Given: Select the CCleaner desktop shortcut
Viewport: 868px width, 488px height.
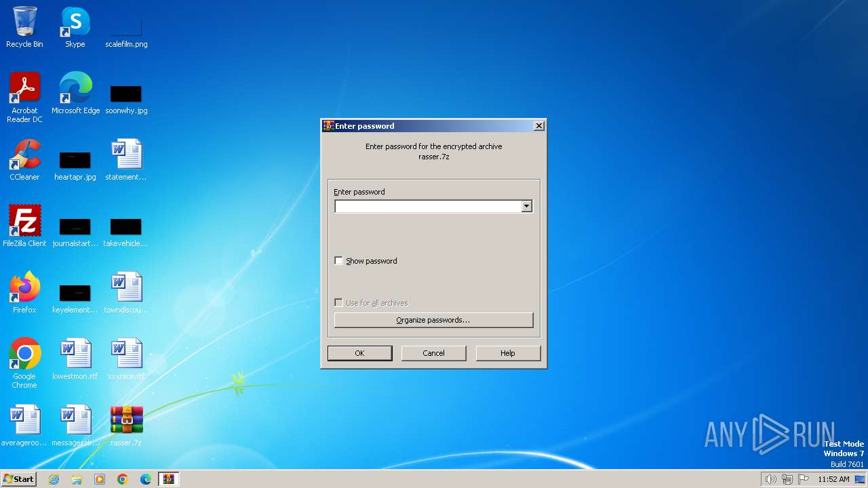Looking at the screenshot, I should click(x=24, y=160).
